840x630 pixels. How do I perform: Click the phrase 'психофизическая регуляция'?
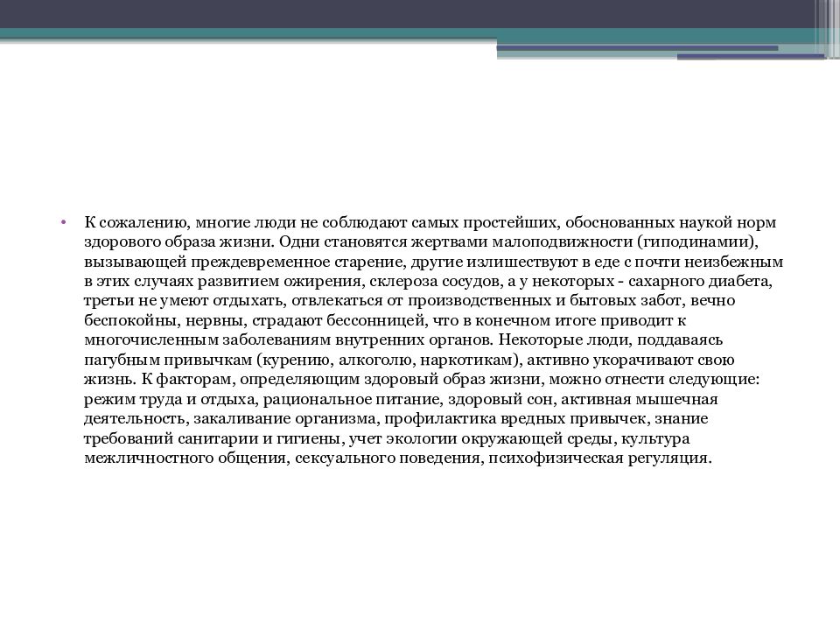tap(598, 458)
